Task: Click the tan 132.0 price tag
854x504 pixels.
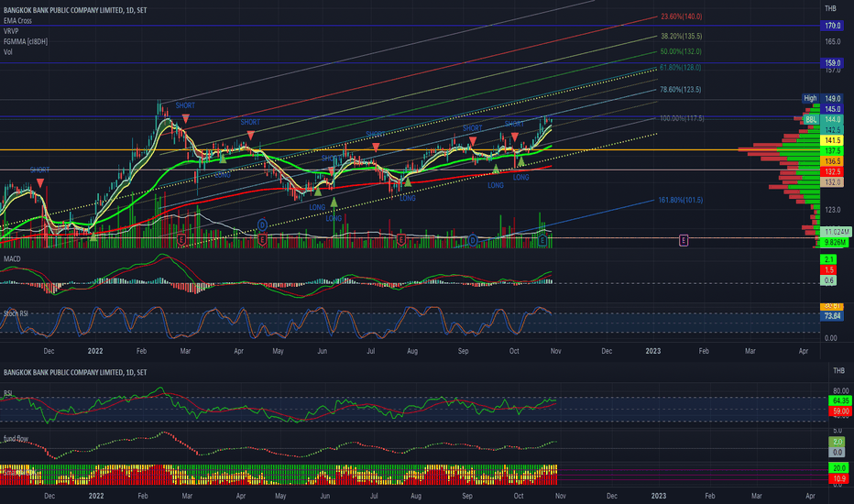Action: coord(832,182)
